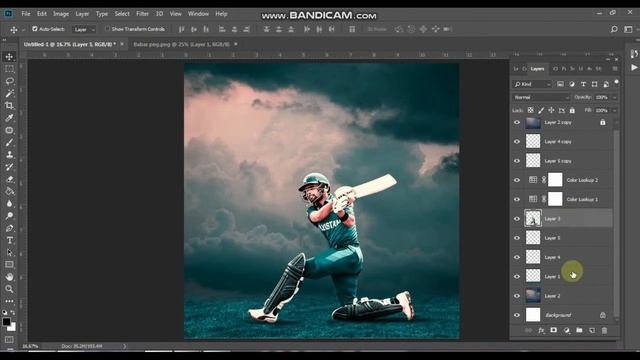Viewport: 640px width, 360px height.
Task: Open the Window menu
Action: pos(198,14)
